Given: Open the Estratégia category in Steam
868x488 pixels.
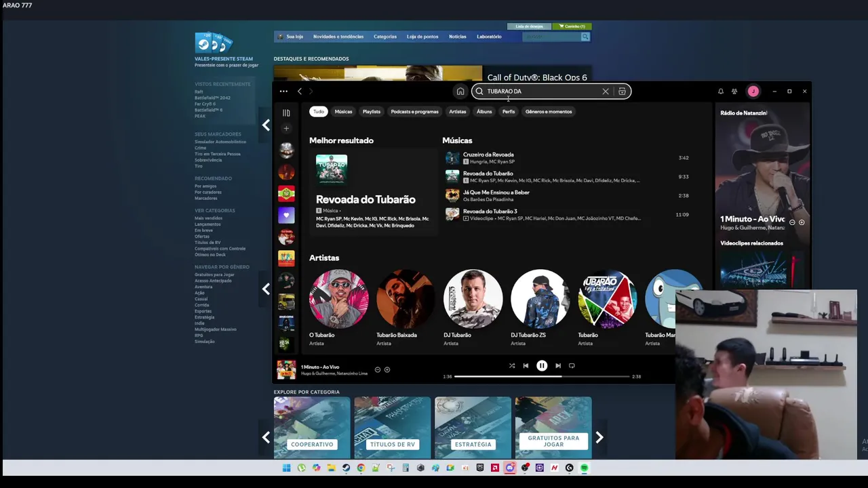Looking at the screenshot, I should point(473,428).
